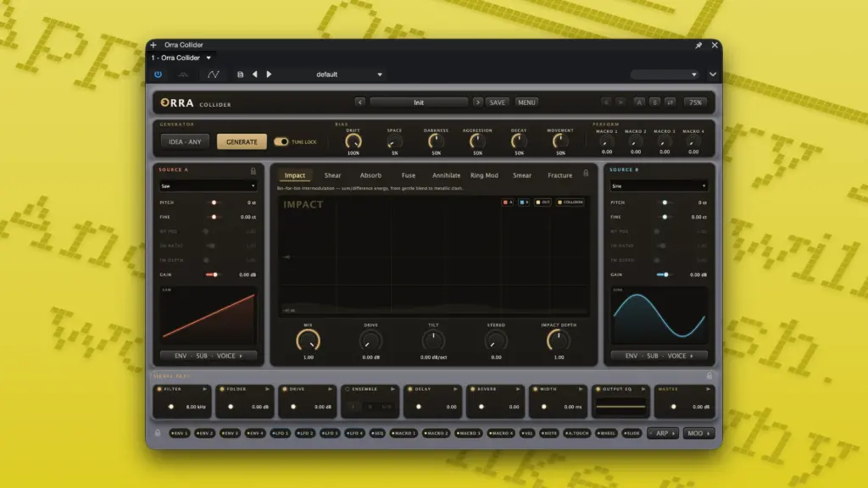Click the Stereo knob
The height and width of the screenshot is (488, 868).
pyautogui.click(x=496, y=341)
